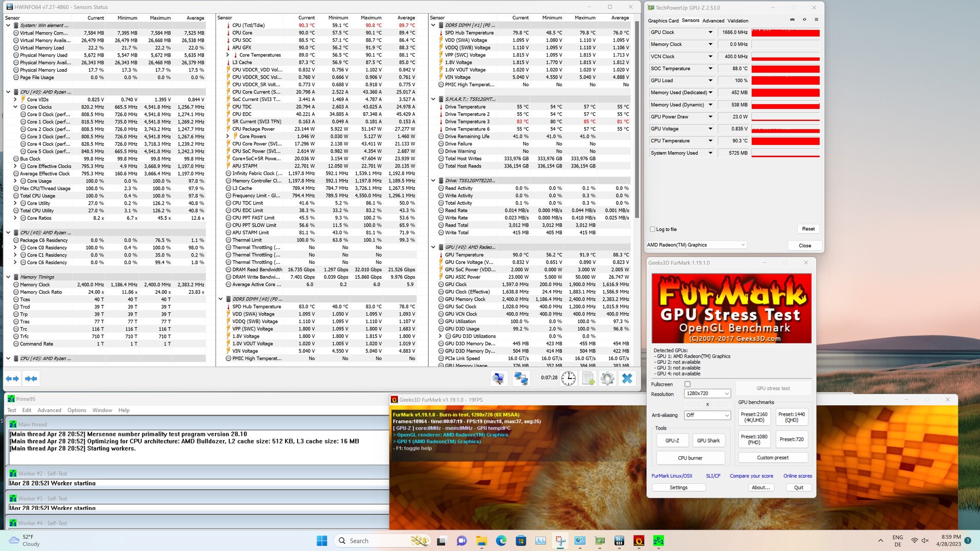Open Compare your score link
This screenshot has height=551, width=980.
751,476
